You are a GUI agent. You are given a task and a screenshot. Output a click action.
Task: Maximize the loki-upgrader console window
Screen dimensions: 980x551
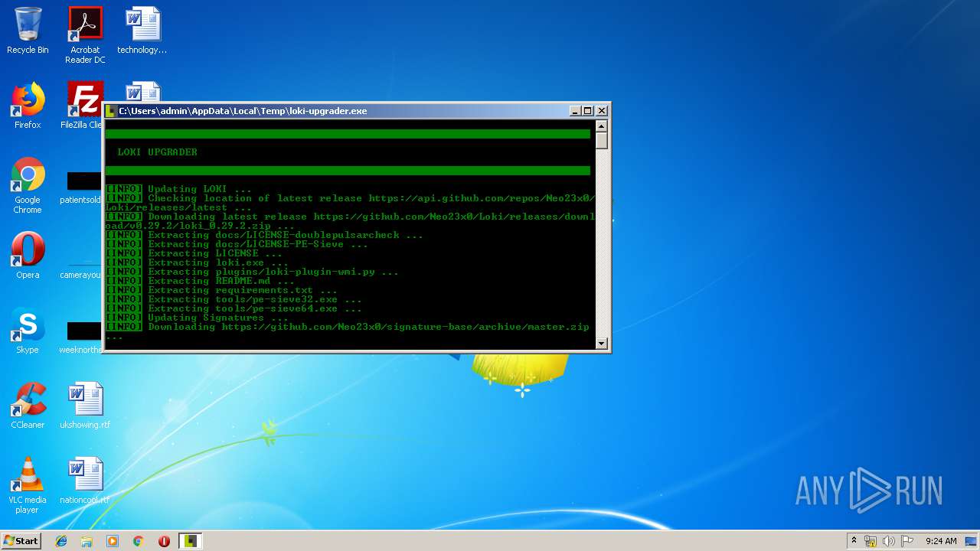[x=588, y=111]
